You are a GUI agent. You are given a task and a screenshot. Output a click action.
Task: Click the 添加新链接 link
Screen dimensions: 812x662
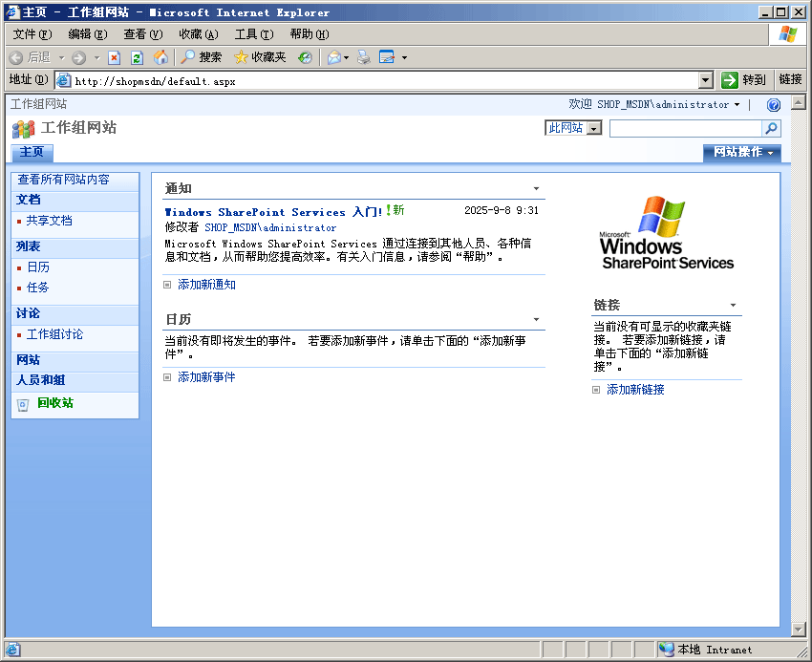tap(635, 390)
